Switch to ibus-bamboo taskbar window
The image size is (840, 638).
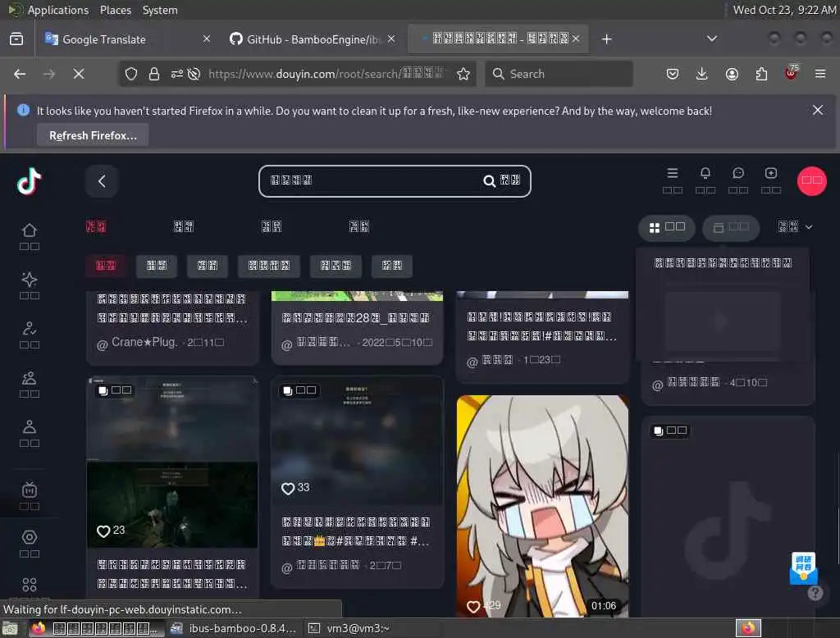(x=234, y=628)
